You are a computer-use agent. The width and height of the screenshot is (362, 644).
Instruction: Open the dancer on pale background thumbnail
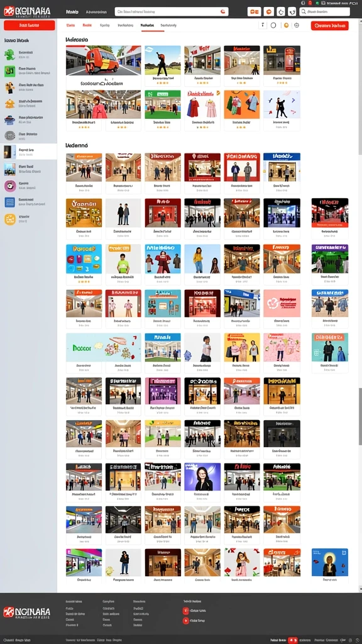(x=282, y=105)
